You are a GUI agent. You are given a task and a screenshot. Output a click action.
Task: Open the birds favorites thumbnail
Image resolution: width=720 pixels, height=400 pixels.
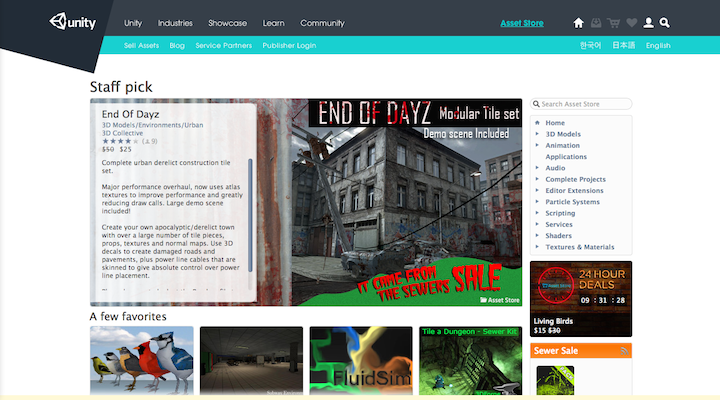pyautogui.click(x=142, y=361)
